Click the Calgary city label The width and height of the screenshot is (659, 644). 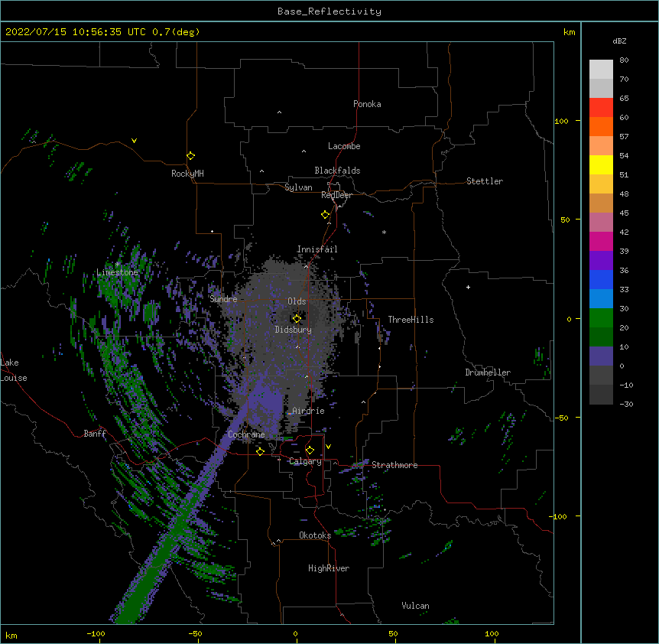(305, 461)
